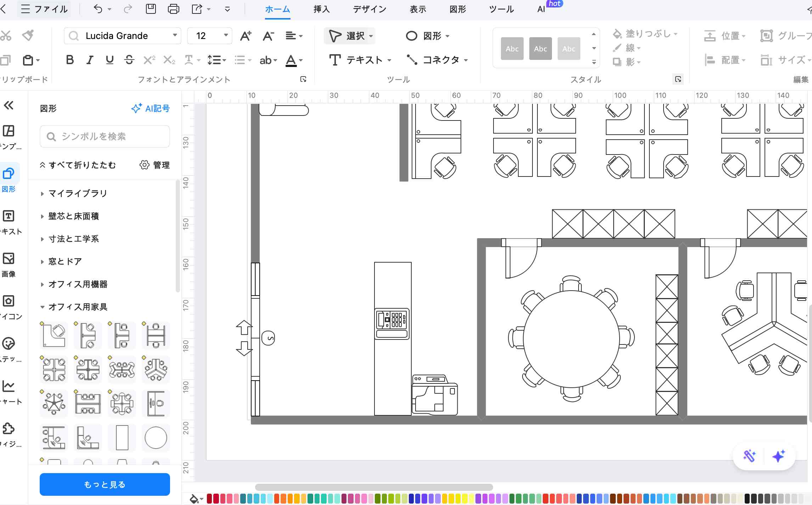Viewport: 812px width, 505px height.
Task: Open the 画像 sidebar panel
Action: pos(9,265)
